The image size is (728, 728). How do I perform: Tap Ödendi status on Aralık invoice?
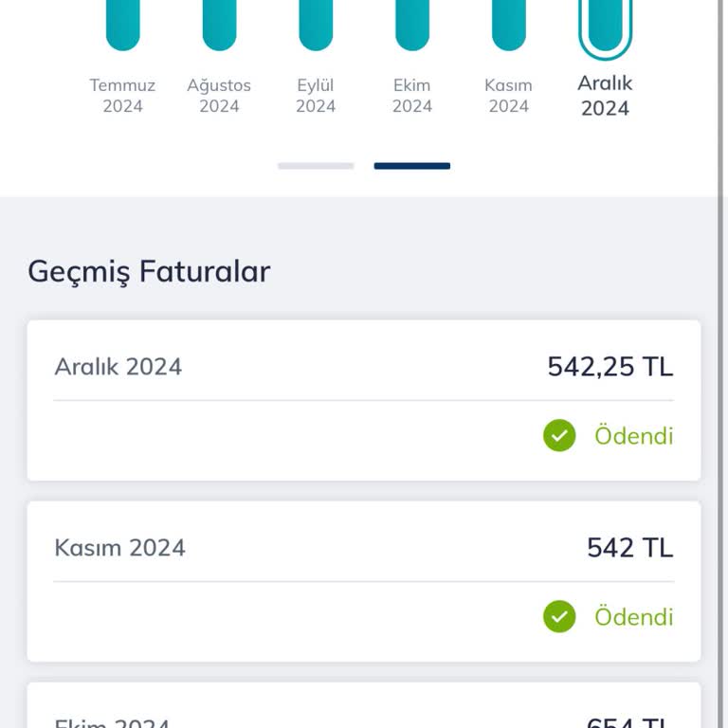point(633,436)
